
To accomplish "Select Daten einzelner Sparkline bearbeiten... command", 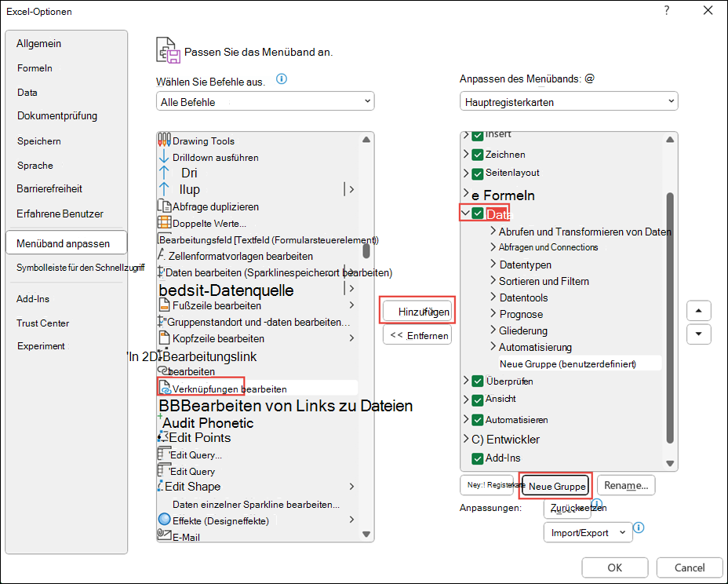I will pyautogui.click(x=256, y=505).
